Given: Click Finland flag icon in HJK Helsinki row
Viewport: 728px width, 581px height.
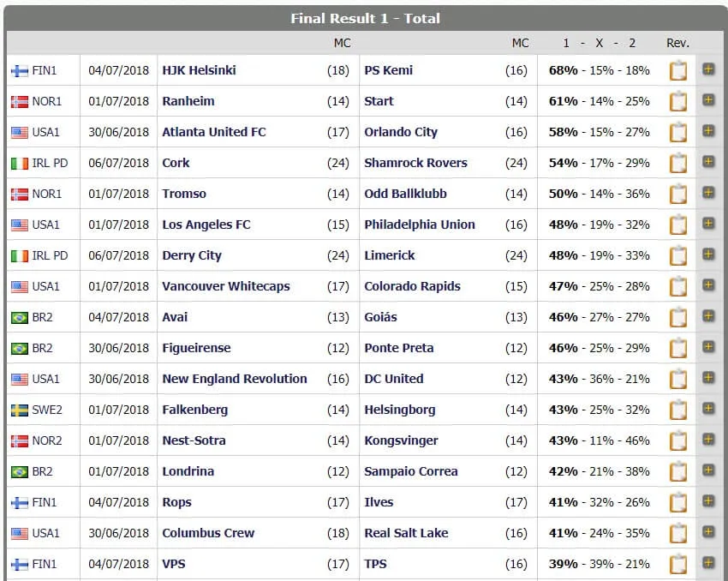Looking at the screenshot, I should coord(20,71).
